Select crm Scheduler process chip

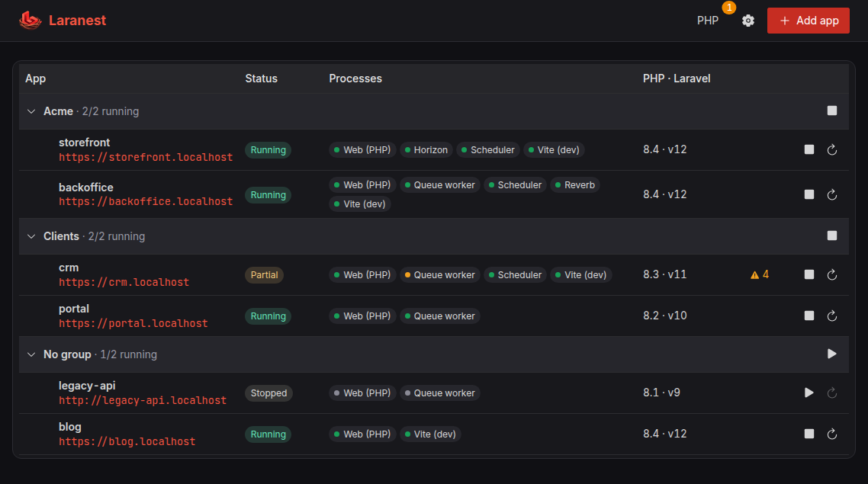(x=515, y=275)
